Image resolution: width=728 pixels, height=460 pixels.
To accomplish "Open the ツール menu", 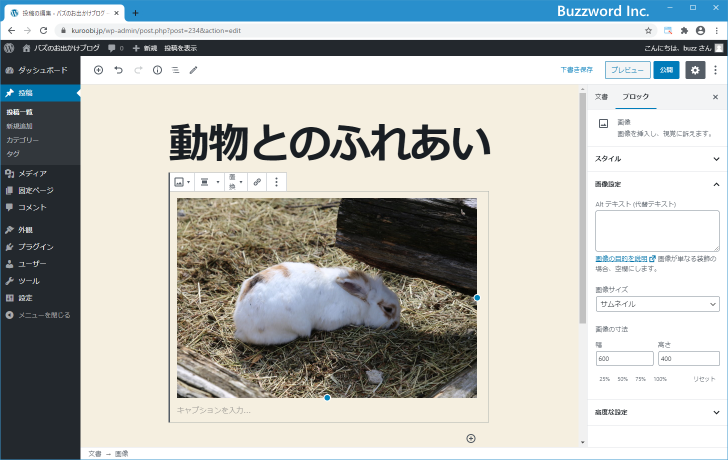I will coord(40,281).
